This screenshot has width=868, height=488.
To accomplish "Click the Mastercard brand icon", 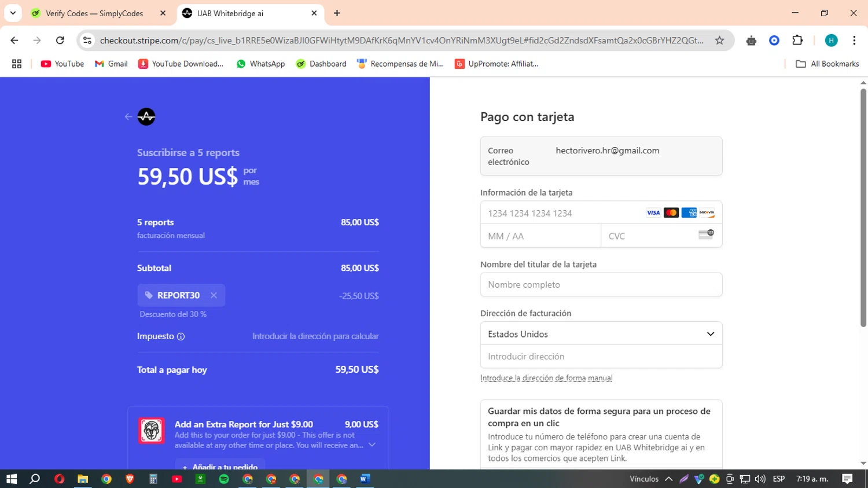I will click(x=671, y=213).
